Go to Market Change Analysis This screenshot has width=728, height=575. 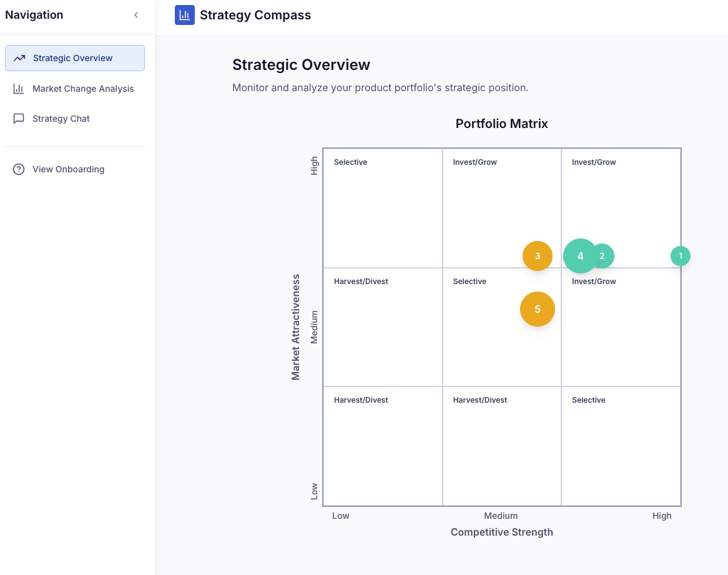point(83,89)
